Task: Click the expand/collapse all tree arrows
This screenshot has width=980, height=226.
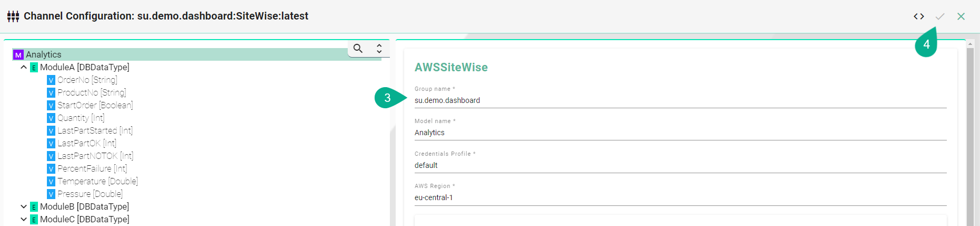Action: coord(379,49)
